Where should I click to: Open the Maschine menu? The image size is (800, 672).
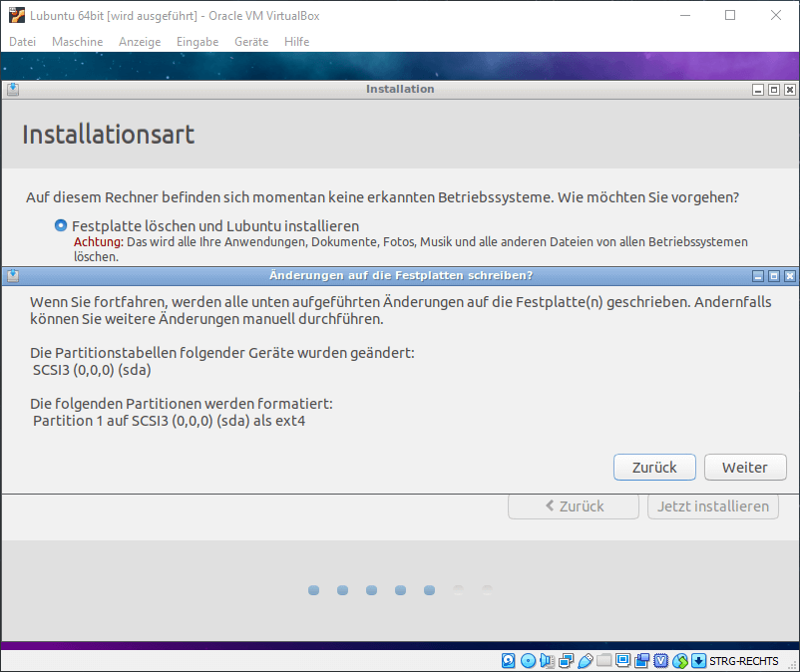point(78,42)
